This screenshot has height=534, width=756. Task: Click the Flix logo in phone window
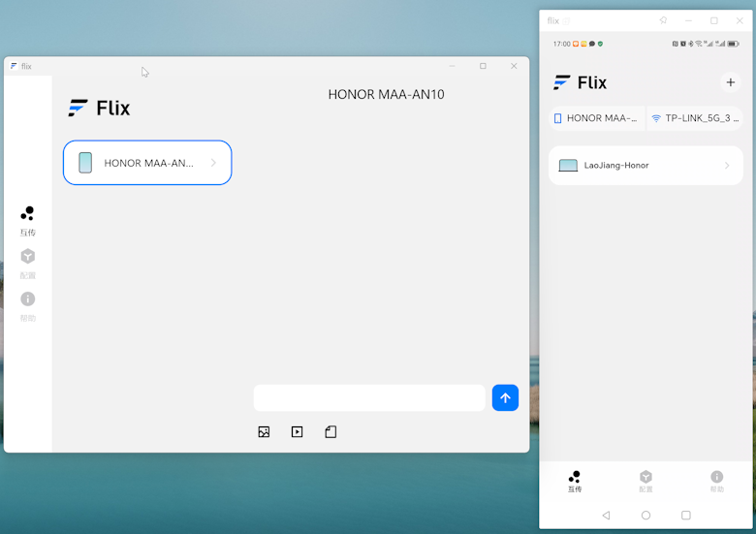tap(580, 82)
